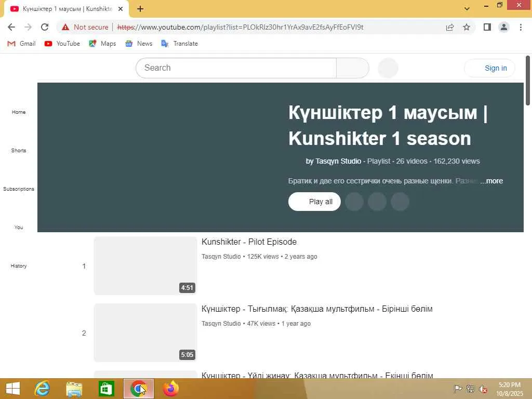Open Tasqyn Studio link under Тығылмақ video
Viewport: 532px width, 399px height.
221,324
